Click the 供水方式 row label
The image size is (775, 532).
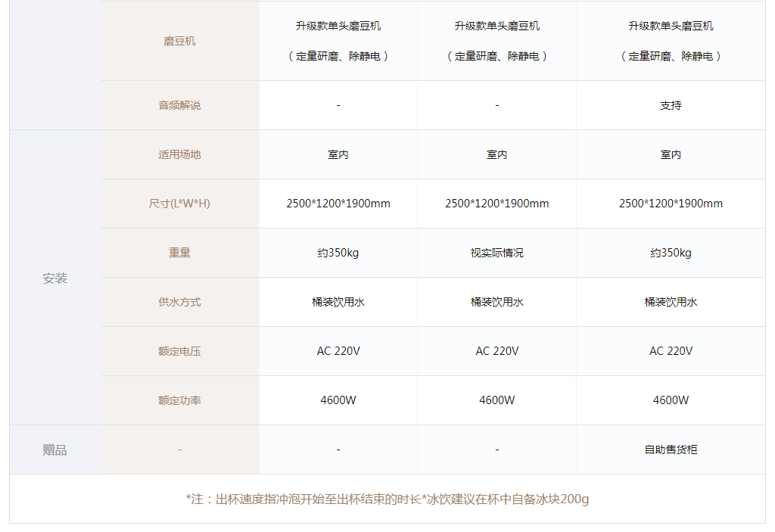coord(179,302)
